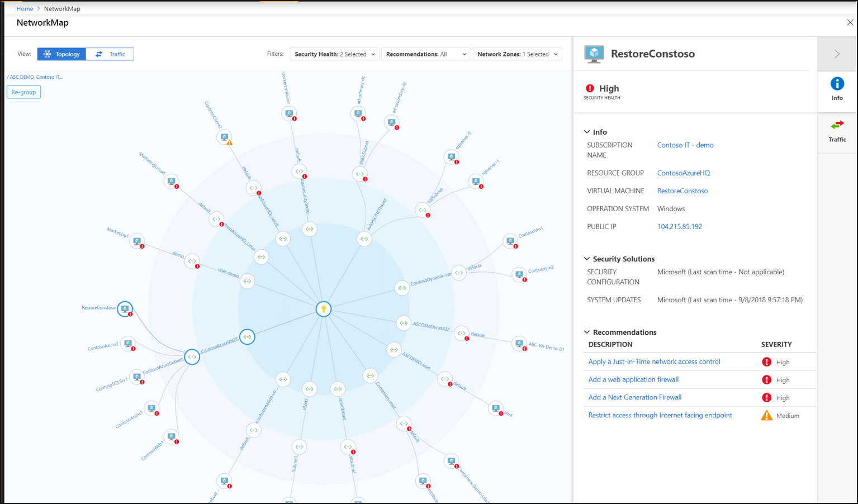Screen dimensions: 858x504
Task: Open public IP 104.215.85.192 link
Action: [x=679, y=227]
